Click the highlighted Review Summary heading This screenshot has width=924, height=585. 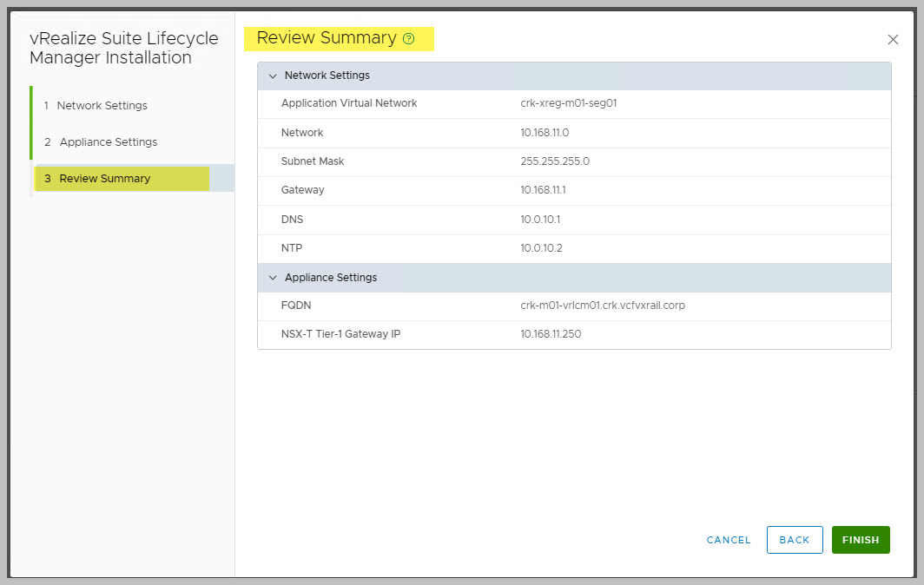pyautogui.click(x=327, y=38)
